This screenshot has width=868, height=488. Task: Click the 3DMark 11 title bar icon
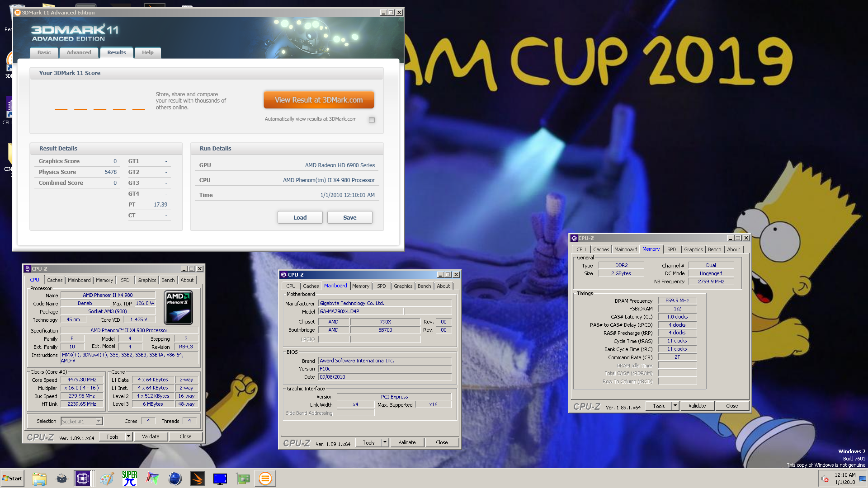[18, 13]
